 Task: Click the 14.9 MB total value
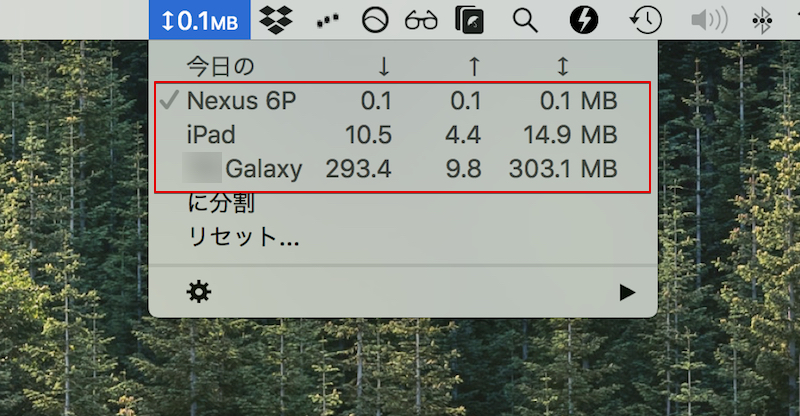[570, 135]
